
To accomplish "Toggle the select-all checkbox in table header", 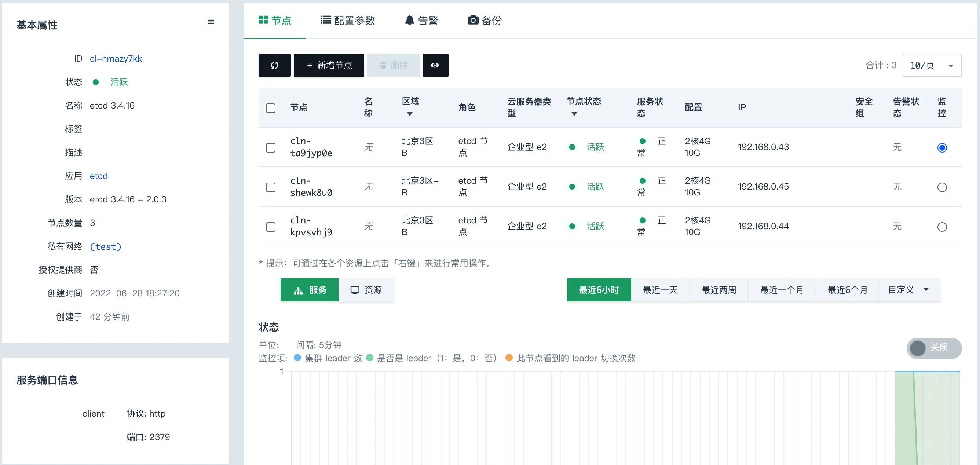I will (270, 108).
